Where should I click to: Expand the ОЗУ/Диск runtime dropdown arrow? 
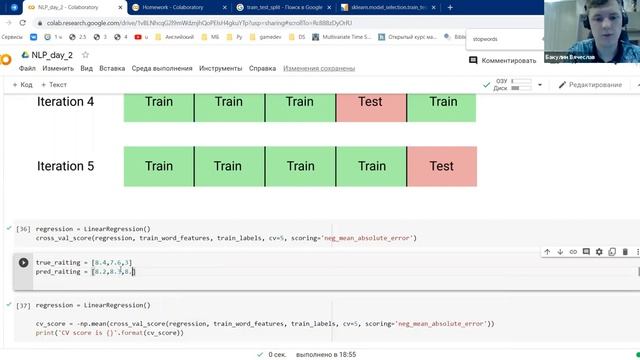tap(540, 85)
